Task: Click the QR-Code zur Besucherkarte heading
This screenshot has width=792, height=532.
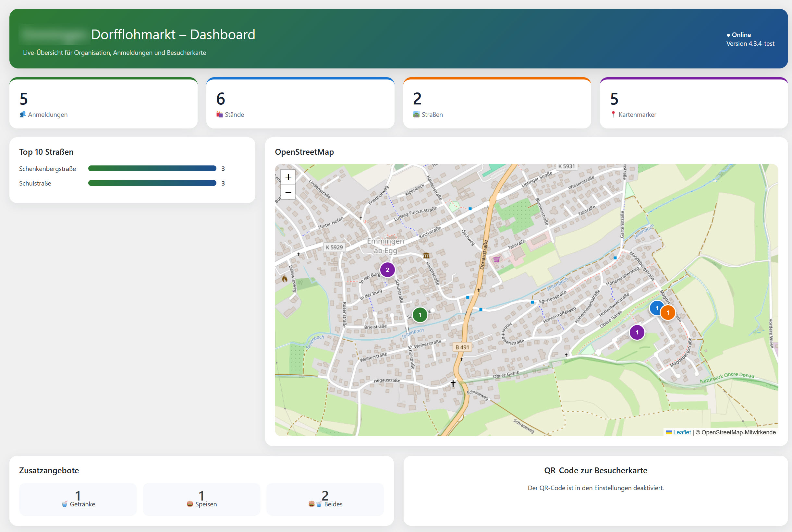Action: tap(595, 471)
